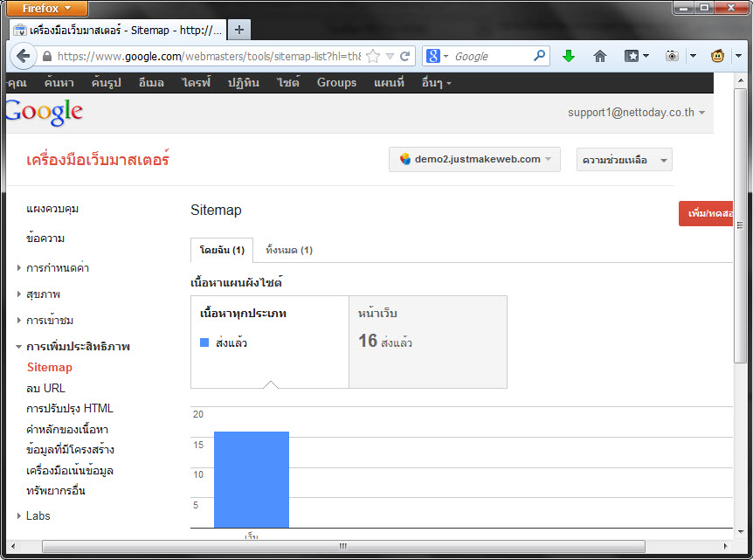753x560 pixels.
Task: Open Groups in the Google bar
Action: 336,83
